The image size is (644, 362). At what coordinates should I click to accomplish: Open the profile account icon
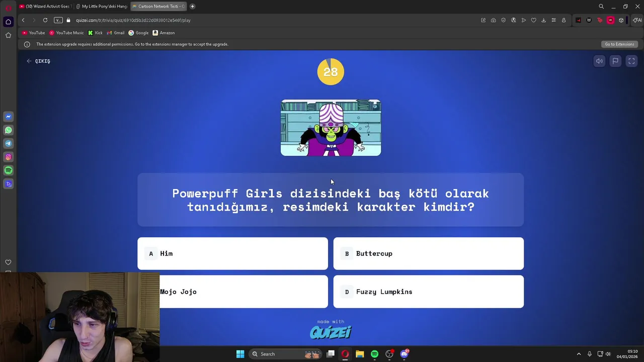(563, 20)
